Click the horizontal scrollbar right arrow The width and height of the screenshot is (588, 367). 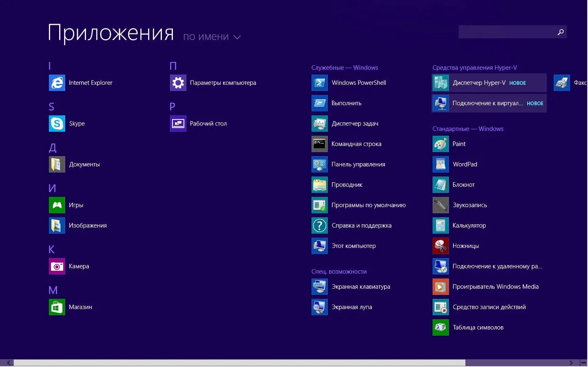click(571, 363)
